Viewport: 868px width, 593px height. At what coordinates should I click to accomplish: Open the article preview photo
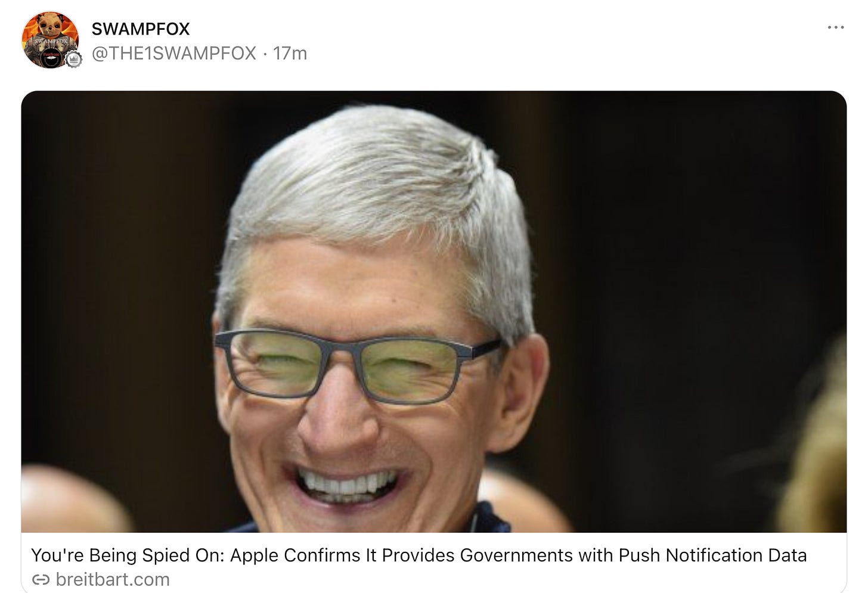(x=434, y=312)
